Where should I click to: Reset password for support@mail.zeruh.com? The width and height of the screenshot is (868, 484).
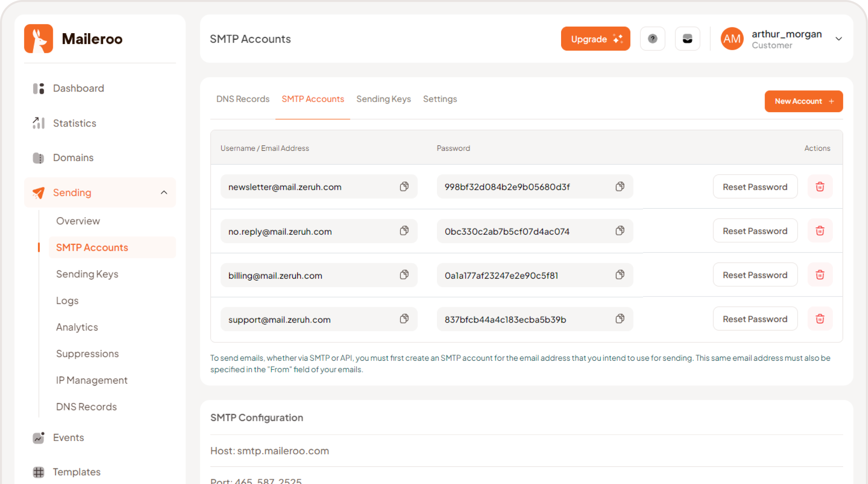[x=754, y=319]
